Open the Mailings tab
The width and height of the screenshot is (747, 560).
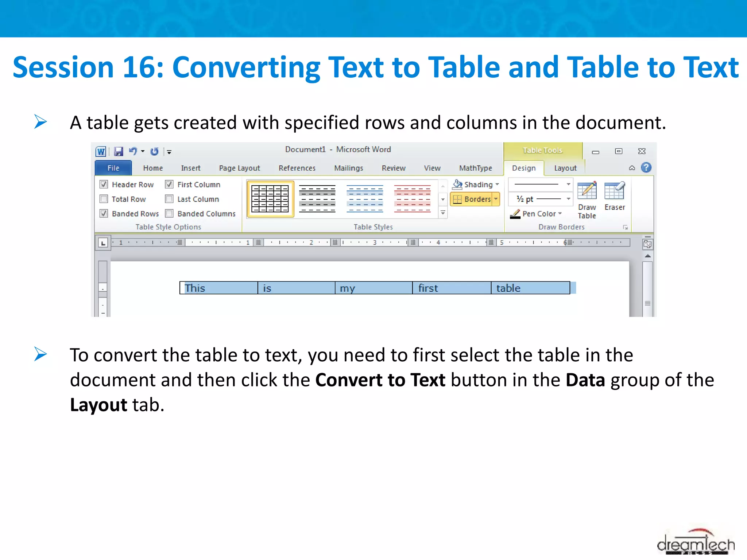(x=349, y=168)
